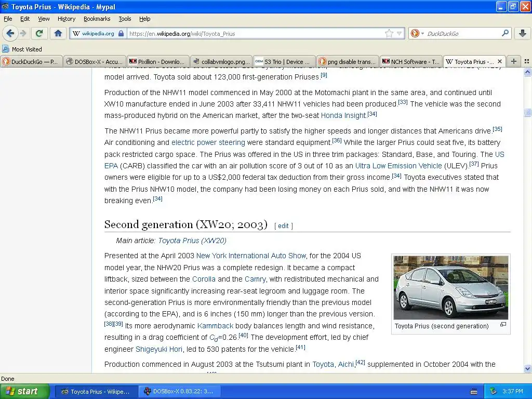Viewport: 532px width, 399px height.
Task: Click the vertical scrollbar thumb
Action: coord(527,112)
